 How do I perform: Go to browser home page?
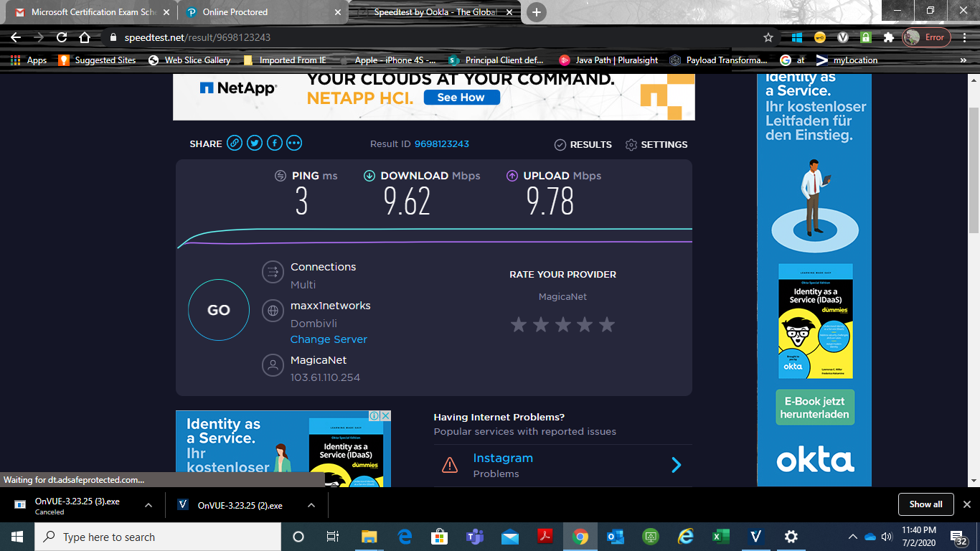85,37
